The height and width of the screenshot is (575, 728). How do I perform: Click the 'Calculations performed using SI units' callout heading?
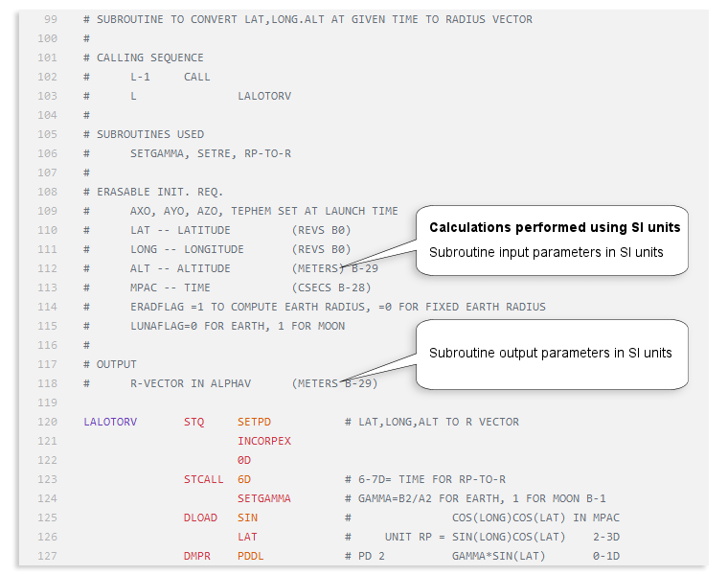point(555,228)
